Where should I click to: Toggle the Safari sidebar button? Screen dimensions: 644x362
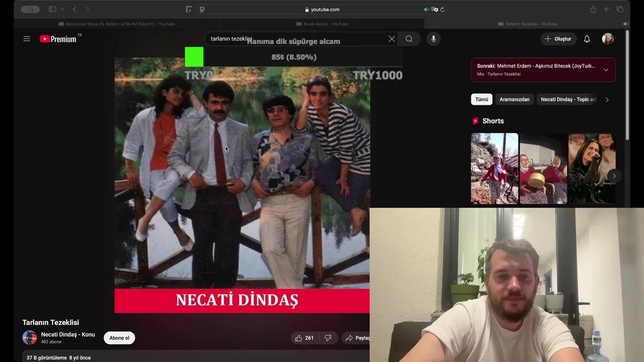[52, 9]
